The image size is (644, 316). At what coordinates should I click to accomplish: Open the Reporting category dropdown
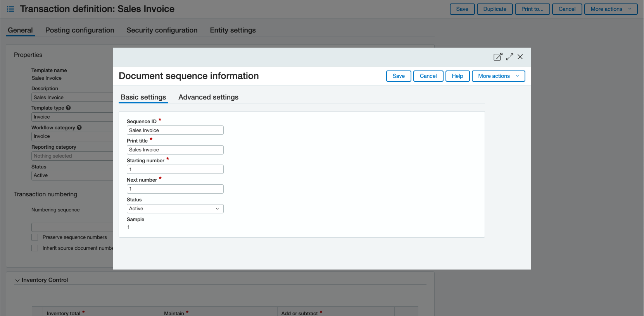coord(72,156)
